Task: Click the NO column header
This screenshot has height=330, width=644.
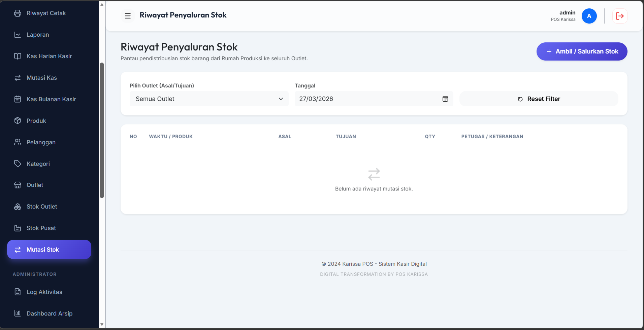Action: (x=133, y=137)
